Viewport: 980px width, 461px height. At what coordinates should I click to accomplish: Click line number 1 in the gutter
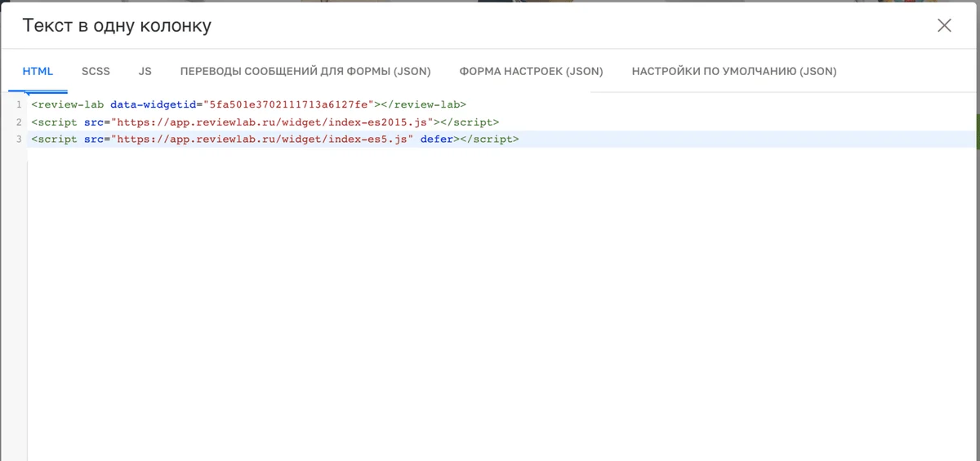[18, 104]
